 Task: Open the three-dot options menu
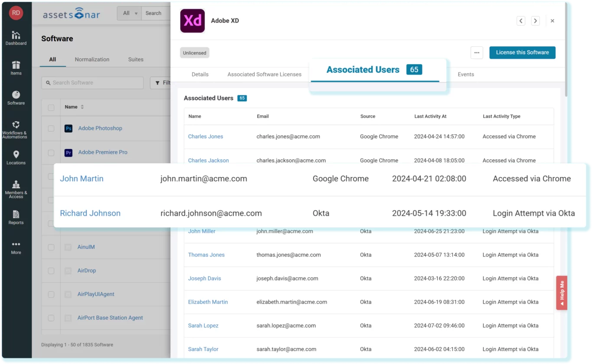(477, 53)
